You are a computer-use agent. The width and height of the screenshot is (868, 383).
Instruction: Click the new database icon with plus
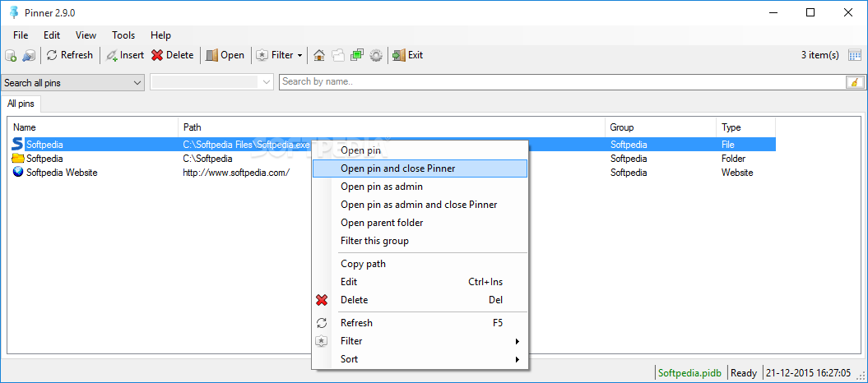(x=11, y=55)
